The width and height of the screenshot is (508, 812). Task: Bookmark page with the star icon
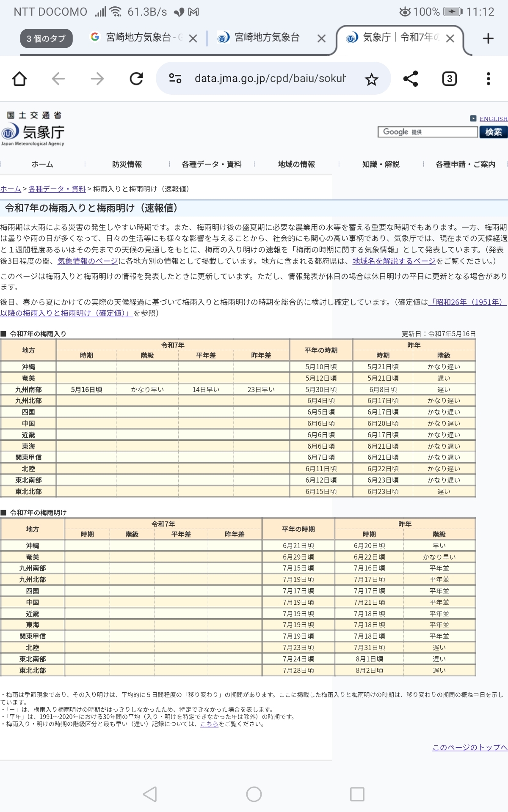tap(371, 79)
